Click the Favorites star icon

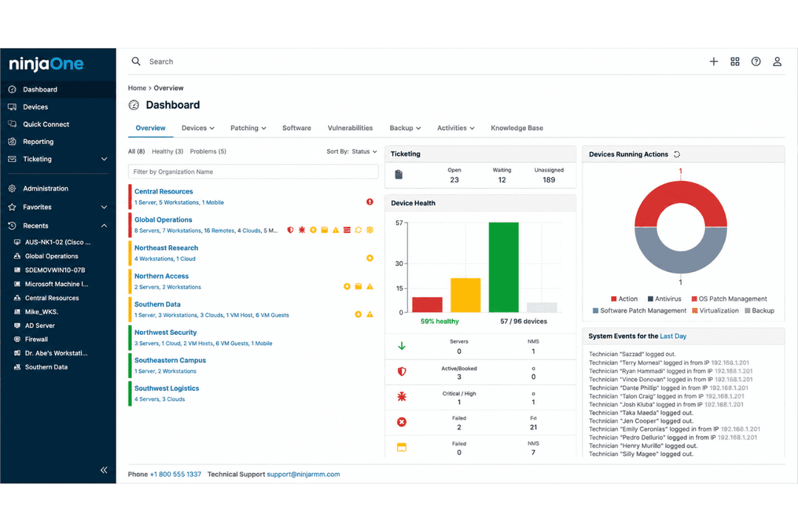[13, 207]
